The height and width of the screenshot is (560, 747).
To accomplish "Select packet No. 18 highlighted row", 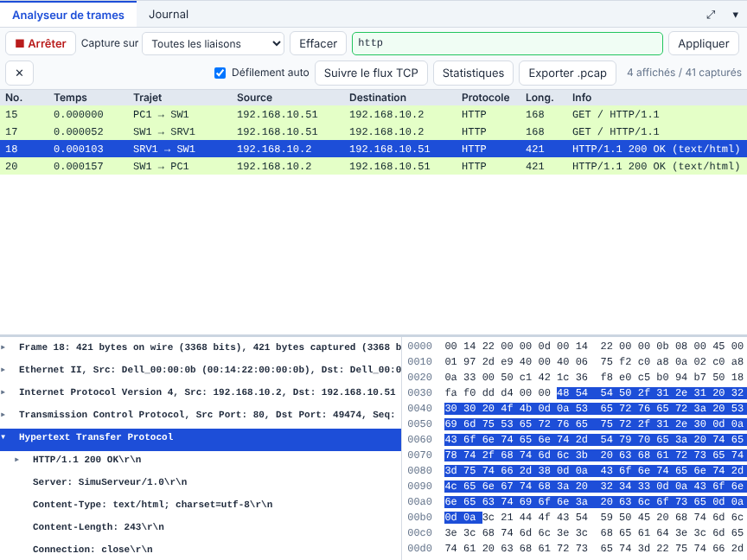I will click(x=373, y=149).
